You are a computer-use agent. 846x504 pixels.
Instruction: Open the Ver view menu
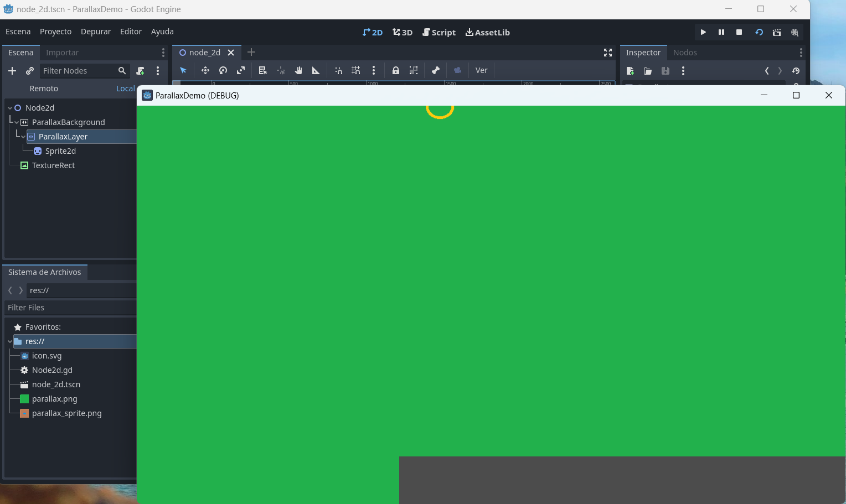click(x=481, y=70)
